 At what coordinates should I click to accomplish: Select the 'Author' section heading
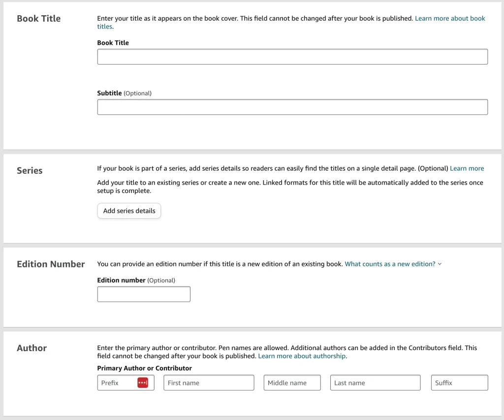click(x=32, y=348)
